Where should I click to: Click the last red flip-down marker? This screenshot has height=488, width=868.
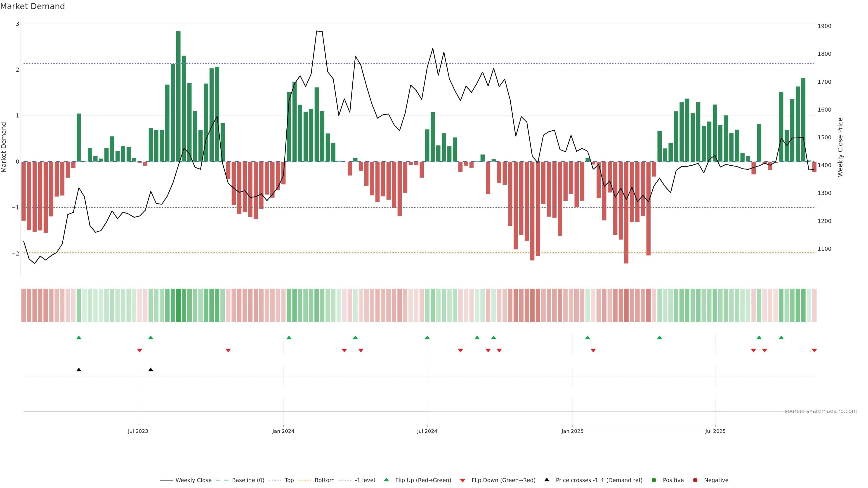pos(814,351)
